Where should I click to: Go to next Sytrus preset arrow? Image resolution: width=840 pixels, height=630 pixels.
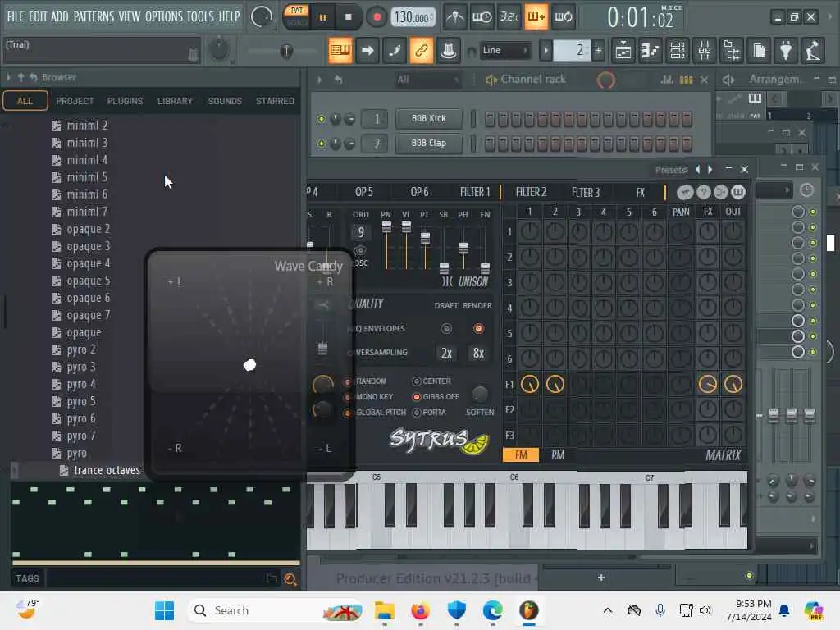[x=710, y=169]
